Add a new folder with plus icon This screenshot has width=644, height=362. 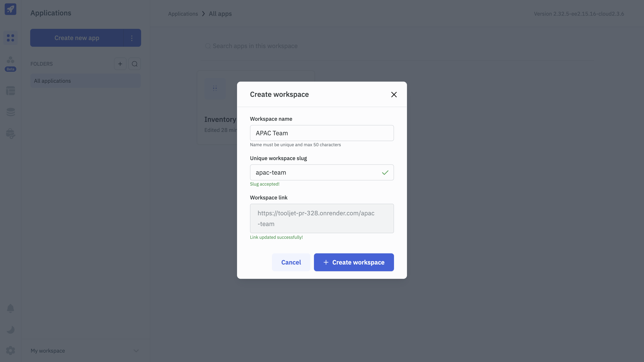(120, 64)
